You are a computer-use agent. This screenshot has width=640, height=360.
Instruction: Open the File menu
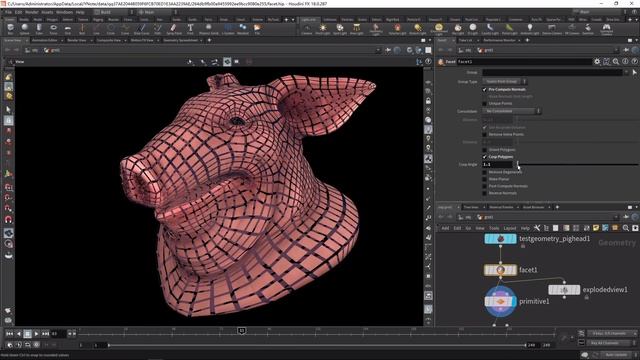point(8,12)
